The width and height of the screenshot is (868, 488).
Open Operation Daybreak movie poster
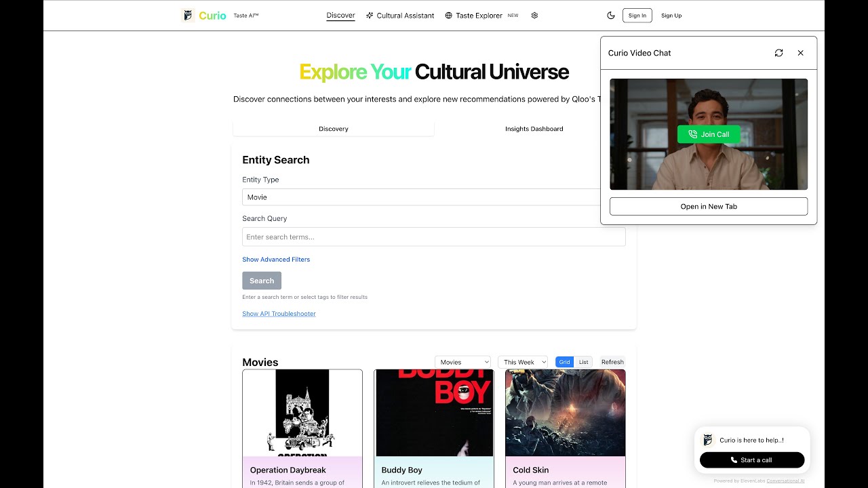coord(302,413)
